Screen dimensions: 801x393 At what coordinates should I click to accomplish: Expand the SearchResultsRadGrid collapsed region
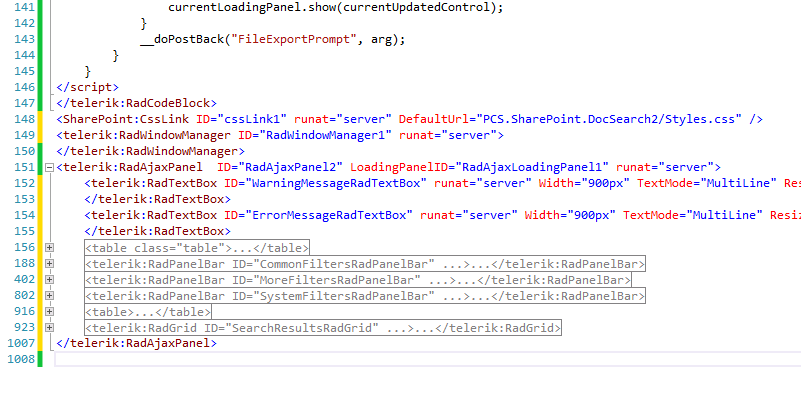pos(50,328)
